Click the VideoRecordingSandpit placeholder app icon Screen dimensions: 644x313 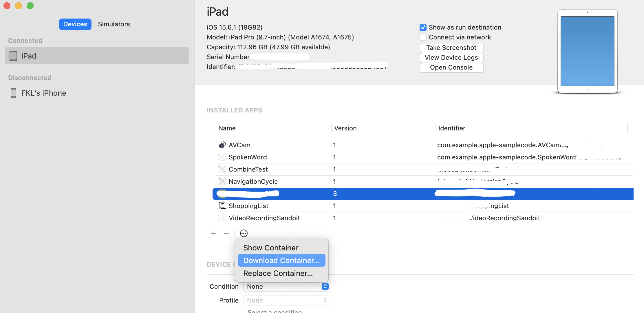(222, 218)
